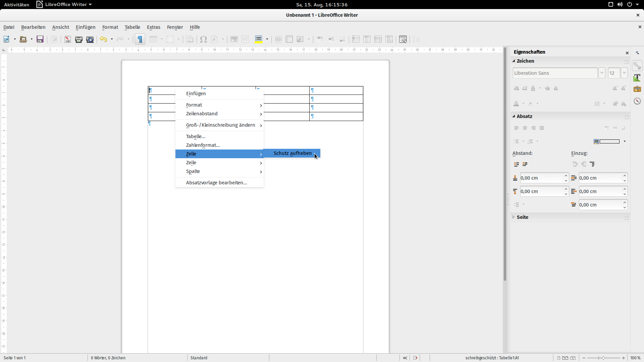This screenshot has height=362, width=644.
Task: Click the Print icon in toolbar
Action: pyautogui.click(x=78, y=40)
